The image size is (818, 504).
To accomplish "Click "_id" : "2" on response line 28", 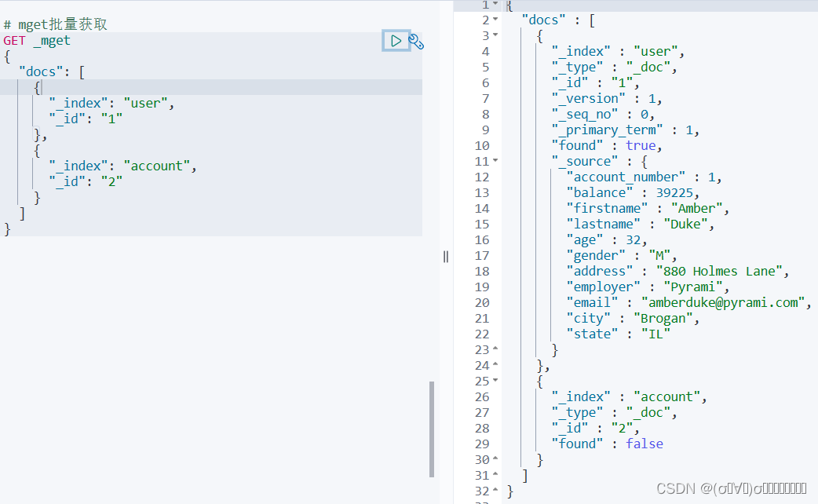I will 596,428.
